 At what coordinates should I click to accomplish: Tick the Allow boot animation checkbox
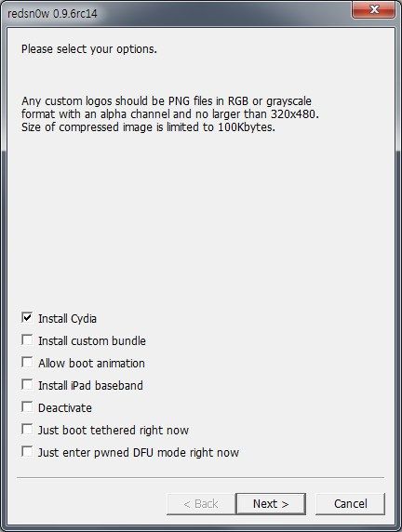click(x=27, y=363)
